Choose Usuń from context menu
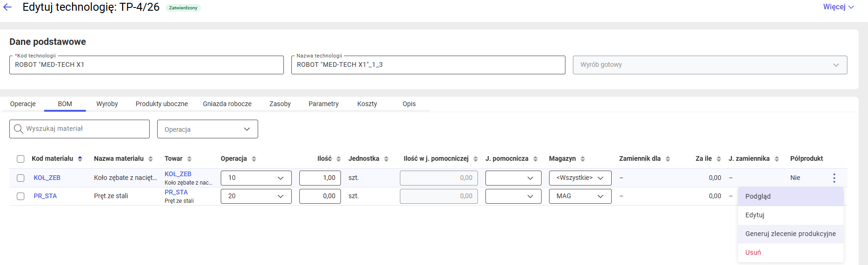This screenshot has width=868, height=265. pyautogui.click(x=791, y=253)
